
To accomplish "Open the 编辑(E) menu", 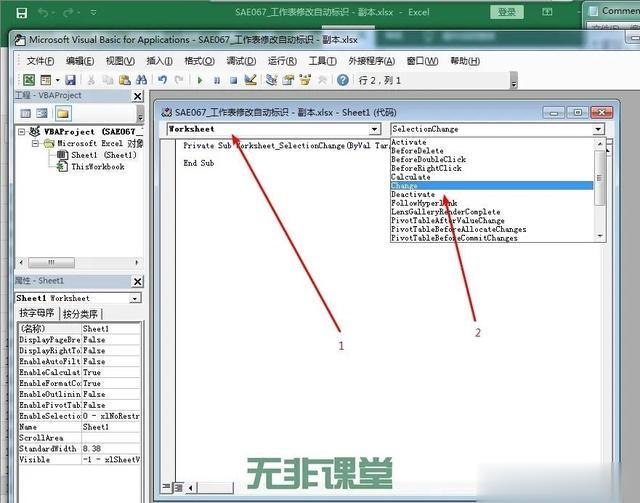I will point(80,61).
